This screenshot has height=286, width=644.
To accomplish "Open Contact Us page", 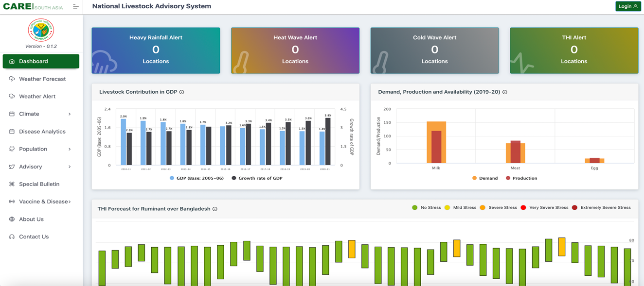I will (x=41, y=236).
